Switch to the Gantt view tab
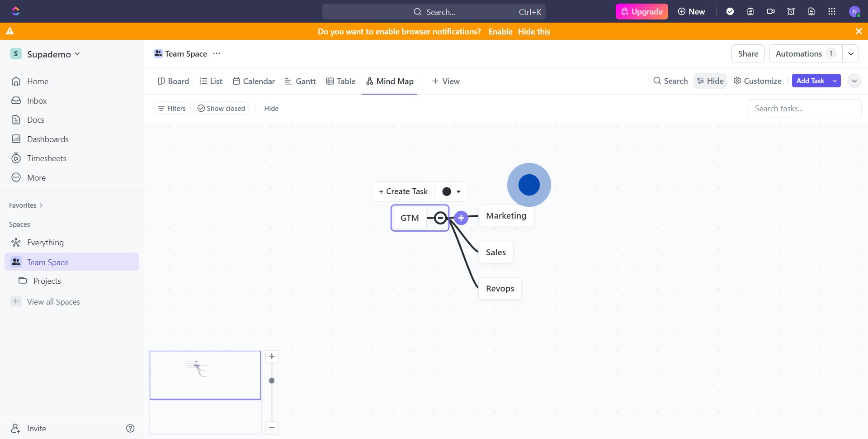Screen dimensions: 868x439 click(300, 81)
